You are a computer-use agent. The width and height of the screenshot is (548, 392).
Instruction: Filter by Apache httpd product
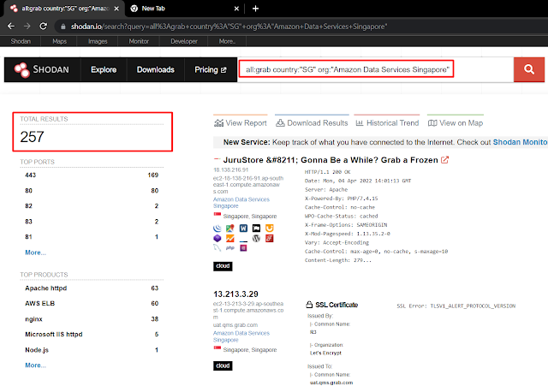(x=92, y=288)
